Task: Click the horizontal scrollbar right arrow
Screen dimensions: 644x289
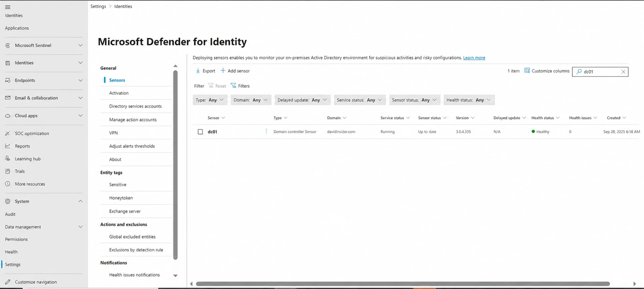Action: pos(636,284)
